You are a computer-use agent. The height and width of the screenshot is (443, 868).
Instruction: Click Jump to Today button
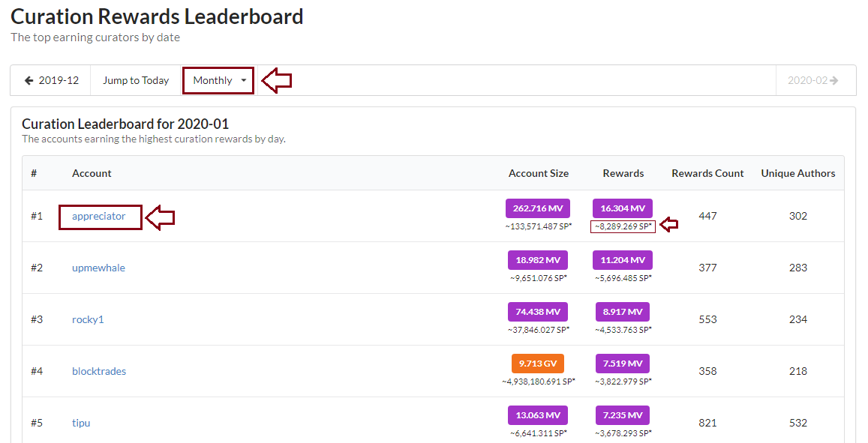[x=136, y=80]
